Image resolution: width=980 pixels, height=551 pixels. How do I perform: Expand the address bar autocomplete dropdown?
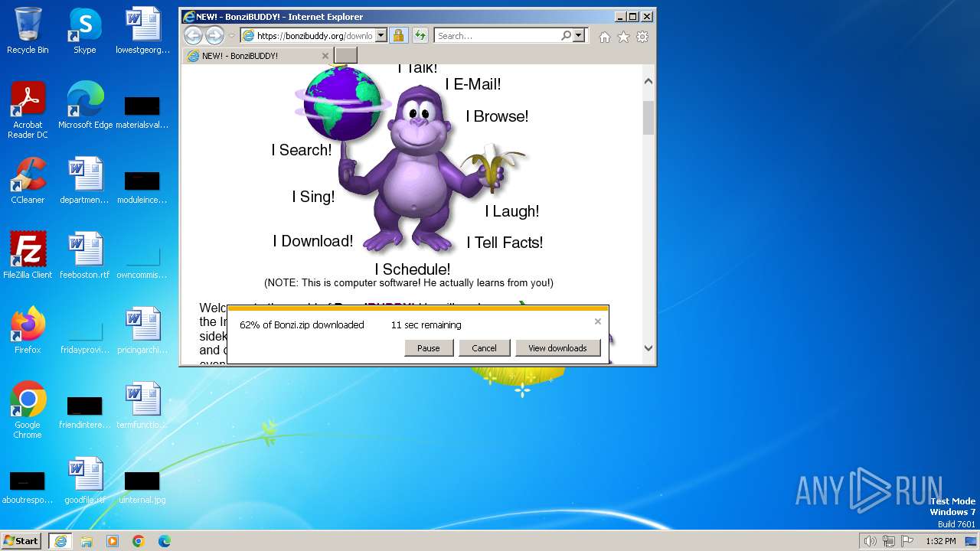click(x=381, y=35)
